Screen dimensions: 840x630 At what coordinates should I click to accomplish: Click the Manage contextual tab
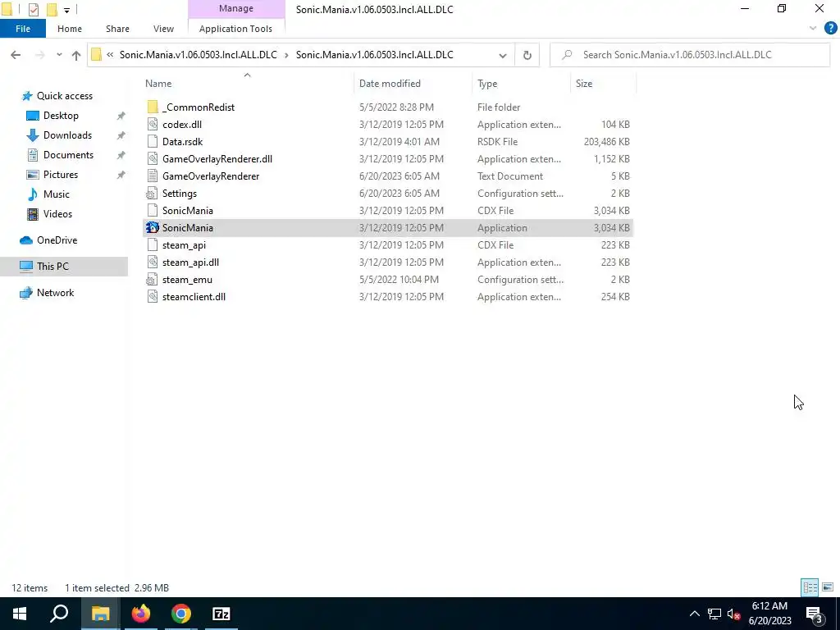coord(236,8)
